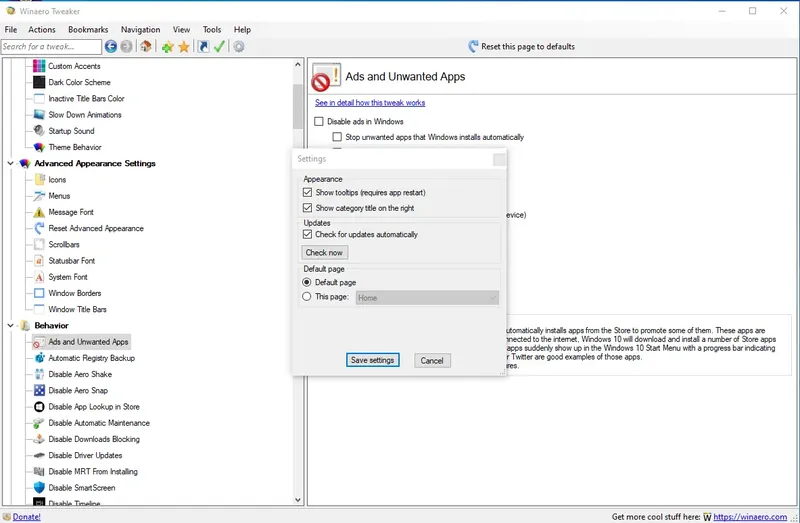Open the View menu
This screenshot has height=523, width=800.
click(181, 30)
